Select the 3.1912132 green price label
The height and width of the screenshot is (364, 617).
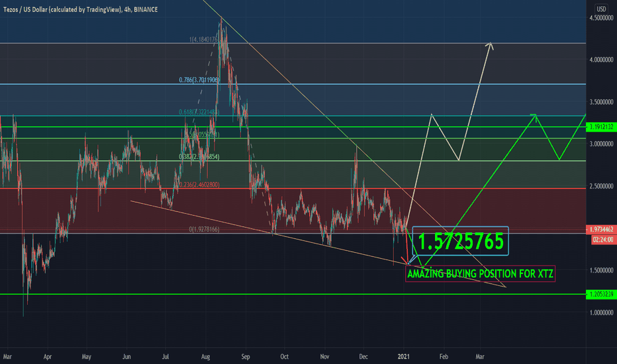click(601, 126)
